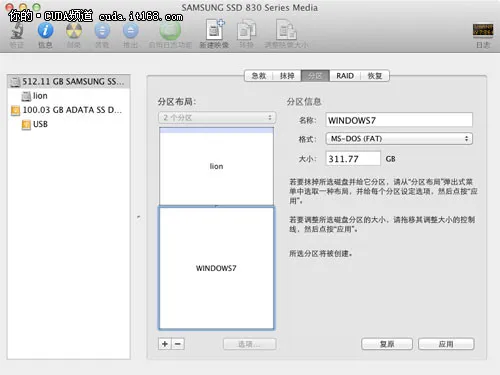
Task: Select the USB volume in sidebar
Action: pos(68,124)
